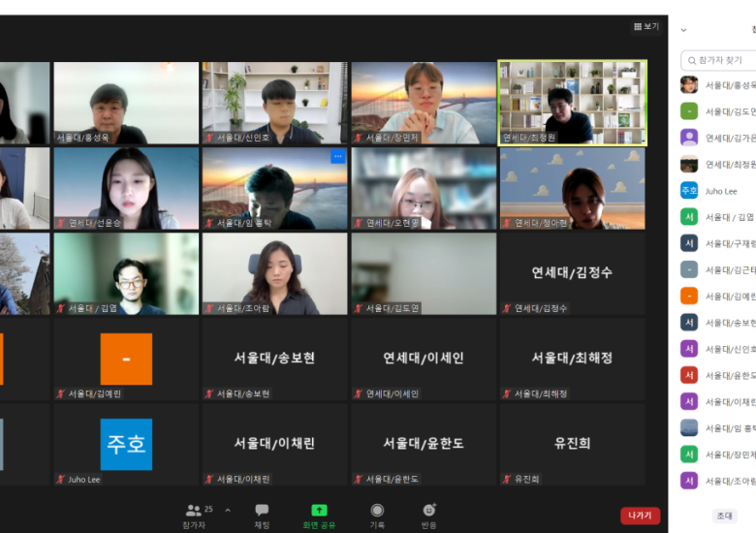Click green 서 avatar beside 서울대 / 김염 in list

[x=689, y=217]
